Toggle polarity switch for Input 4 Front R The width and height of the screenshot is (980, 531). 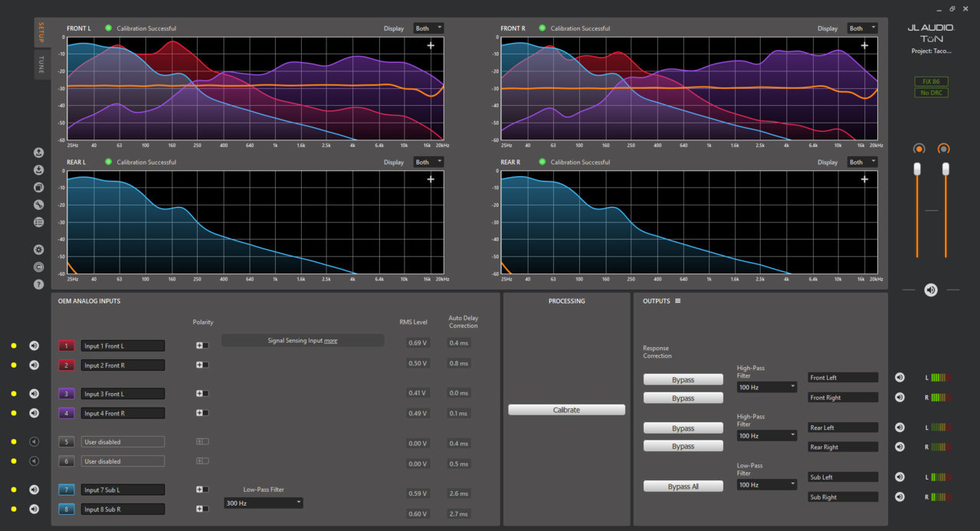pyautogui.click(x=202, y=413)
